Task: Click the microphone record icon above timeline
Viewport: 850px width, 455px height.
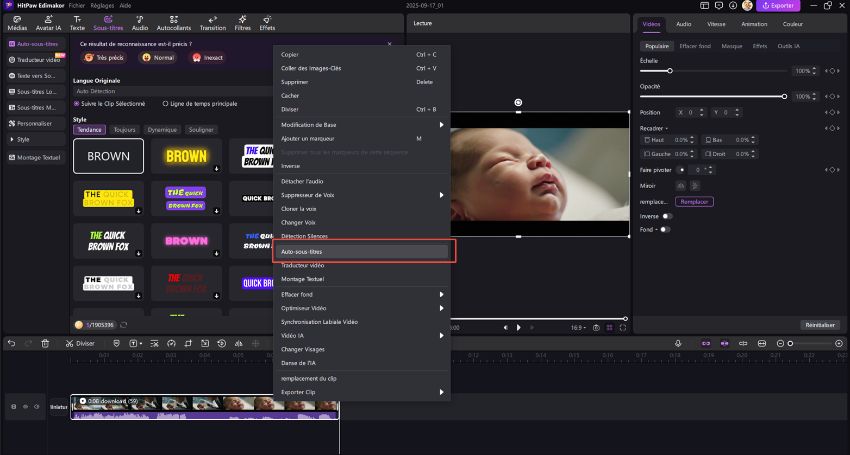Action: pos(678,343)
